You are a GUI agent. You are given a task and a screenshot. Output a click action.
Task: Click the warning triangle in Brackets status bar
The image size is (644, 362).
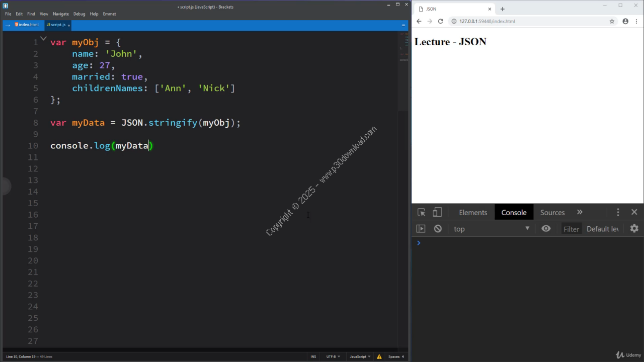click(x=379, y=356)
